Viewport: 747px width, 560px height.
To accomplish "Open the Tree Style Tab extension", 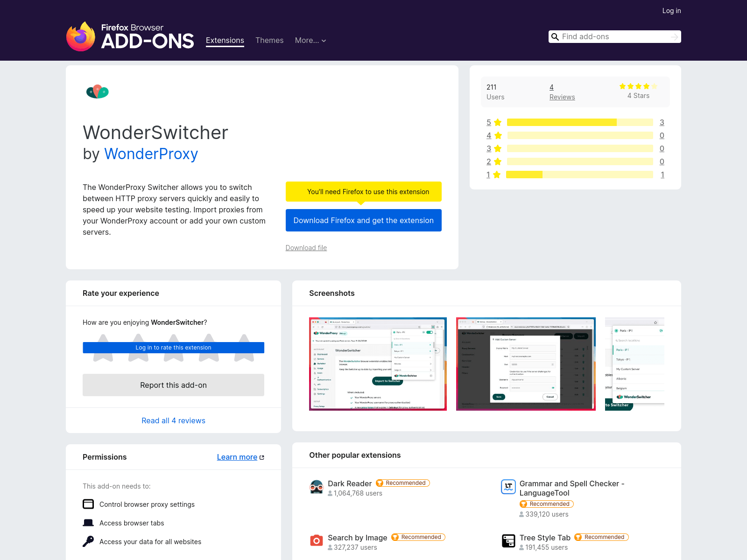I will (545, 538).
